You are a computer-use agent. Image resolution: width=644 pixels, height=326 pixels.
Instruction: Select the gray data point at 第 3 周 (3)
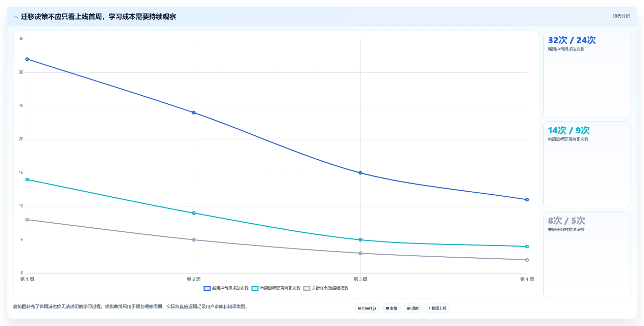(x=360, y=253)
